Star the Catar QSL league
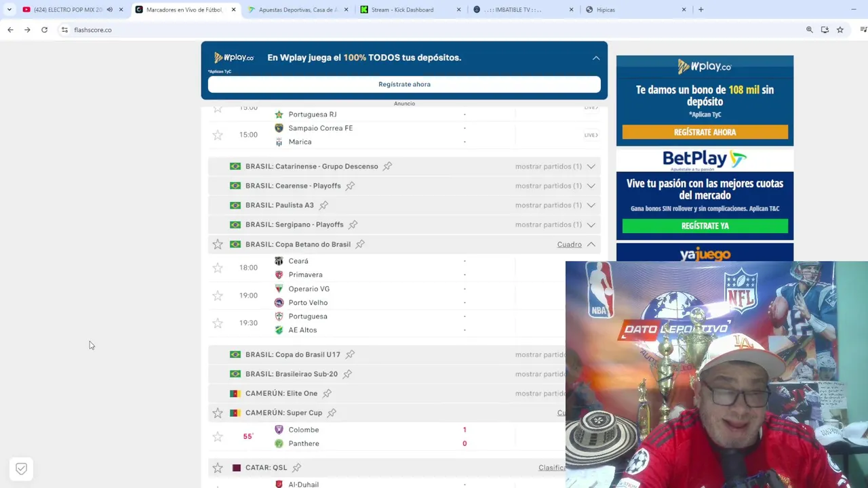868x488 pixels. tap(218, 468)
